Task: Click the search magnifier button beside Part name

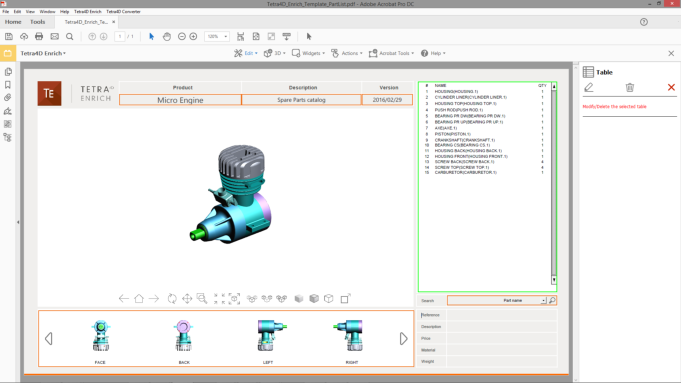Action: 552,300
